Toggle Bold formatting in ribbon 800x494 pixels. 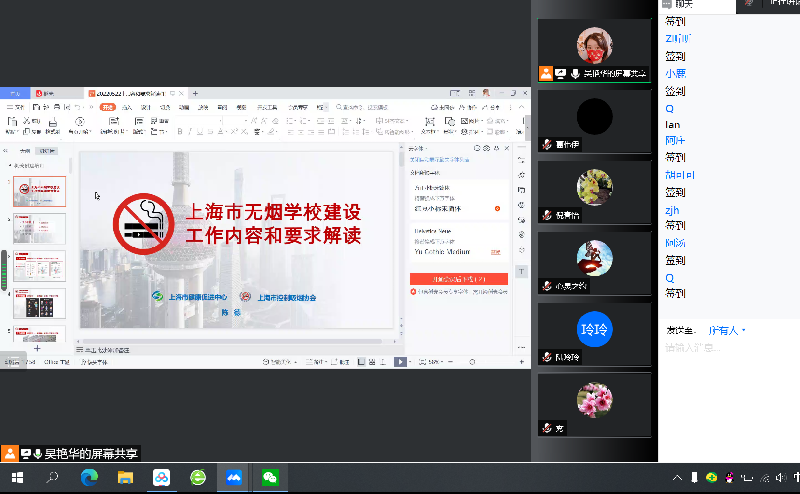click(180, 132)
